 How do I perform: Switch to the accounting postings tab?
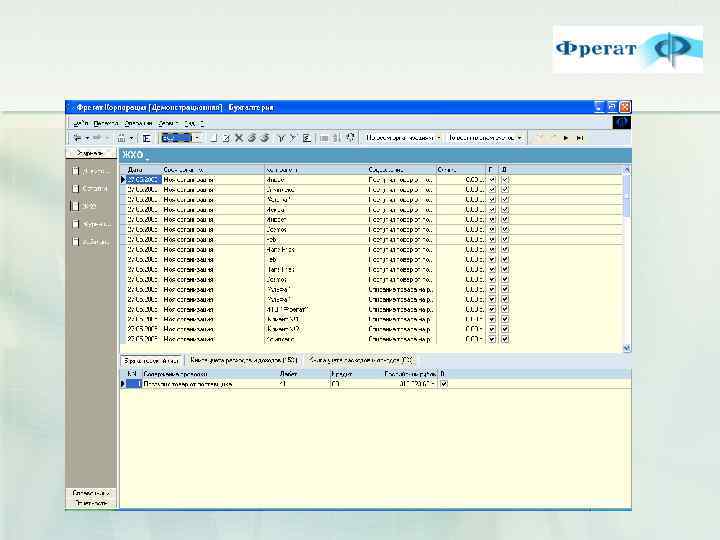pyautogui.click(x=152, y=361)
